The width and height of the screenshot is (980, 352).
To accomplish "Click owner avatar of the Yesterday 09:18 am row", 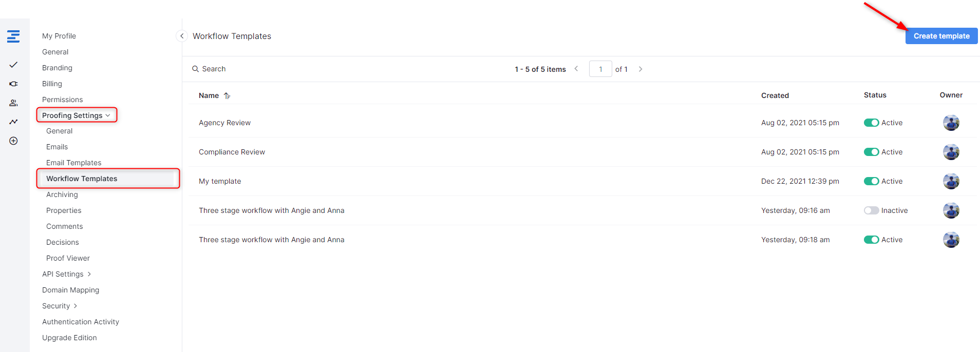I will point(951,240).
